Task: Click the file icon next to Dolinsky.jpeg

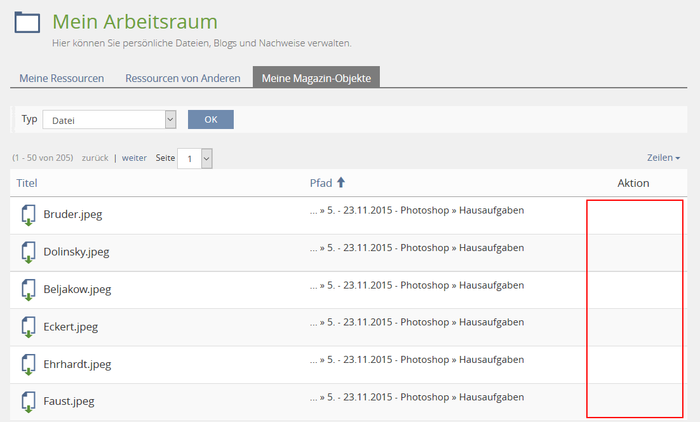Action: click(x=28, y=253)
